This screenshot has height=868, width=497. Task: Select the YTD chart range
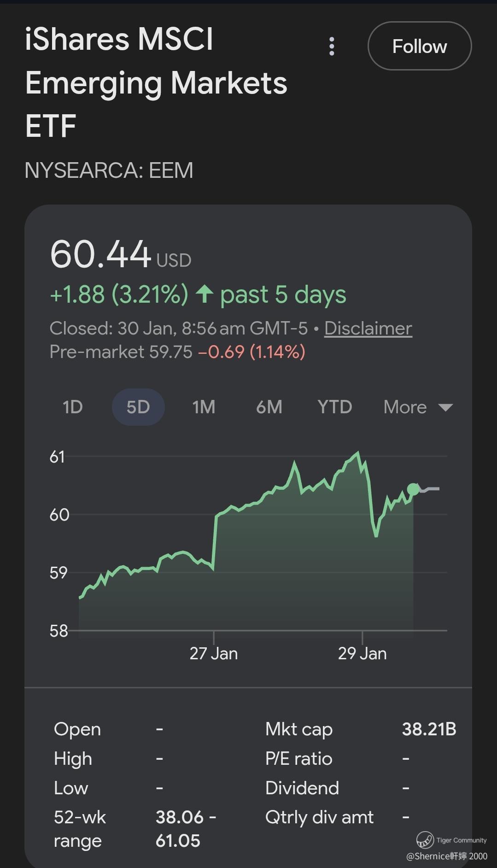(335, 407)
